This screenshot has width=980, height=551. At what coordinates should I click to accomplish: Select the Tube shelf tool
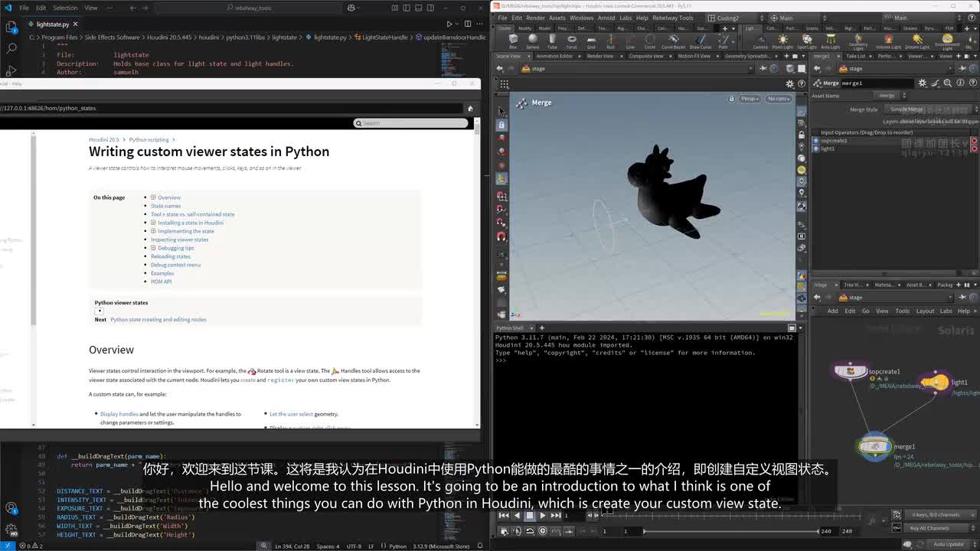tap(552, 41)
